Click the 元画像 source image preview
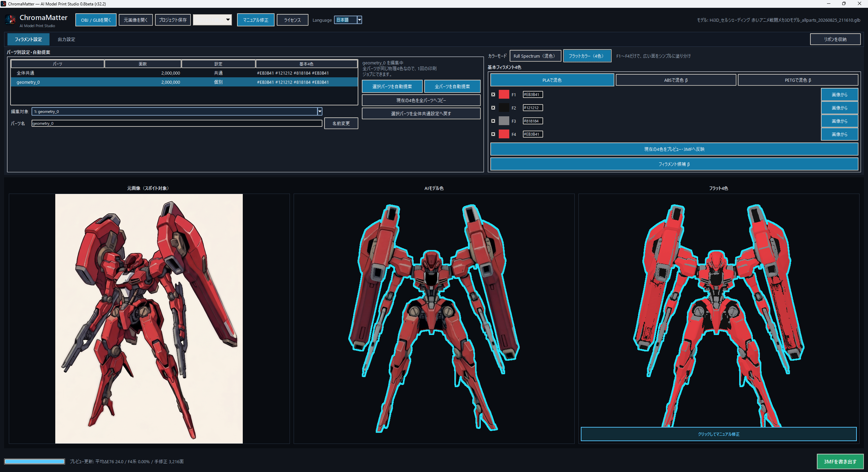Screen dimensions: 868x472 tap(149, 319)
